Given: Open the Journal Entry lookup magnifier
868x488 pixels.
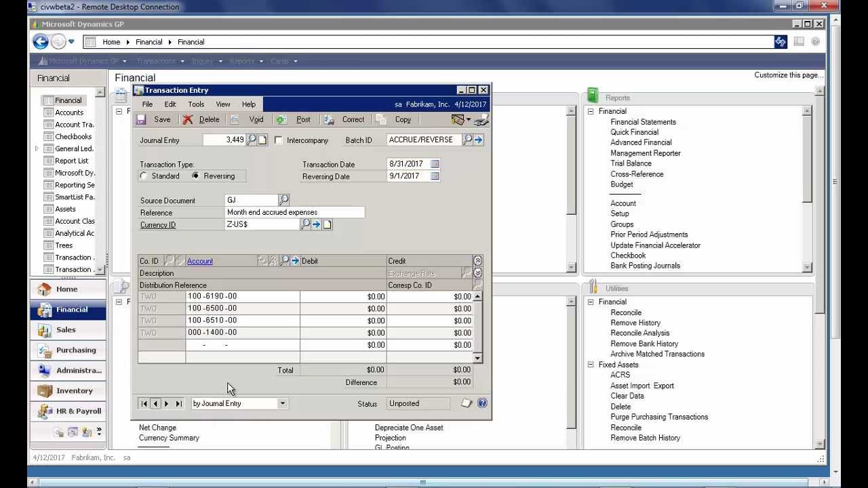Looking at the screenshot, I should (x=252, y=140).
